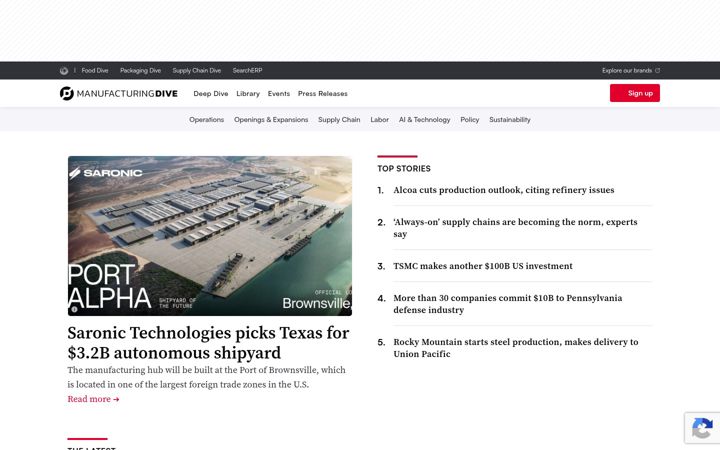This screenshot has width=720, height=450.
Task: Open the SearchERP link
Action: click(x=247, y=71)
